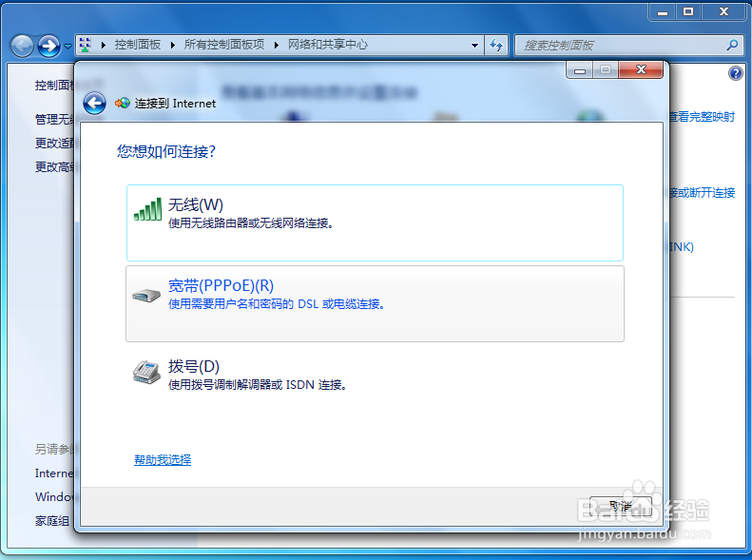
Task: Click 使用无线路由器或无线网络连接 description
Action: coord(251,222)
